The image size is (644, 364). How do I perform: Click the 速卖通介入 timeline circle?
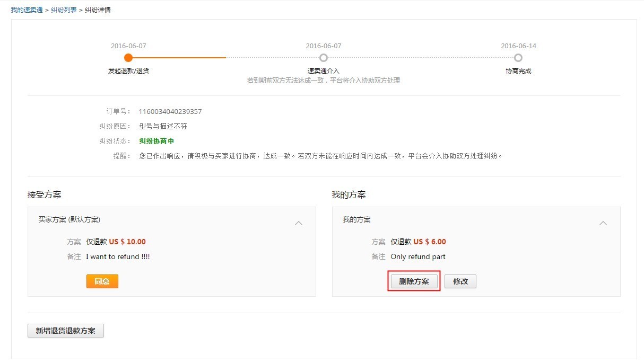[324, 57]
